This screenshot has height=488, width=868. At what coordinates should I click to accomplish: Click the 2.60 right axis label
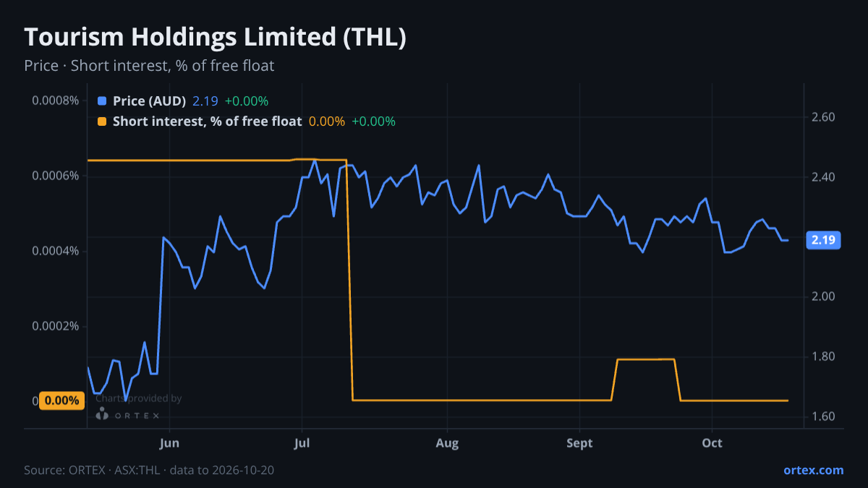point(825,117)
